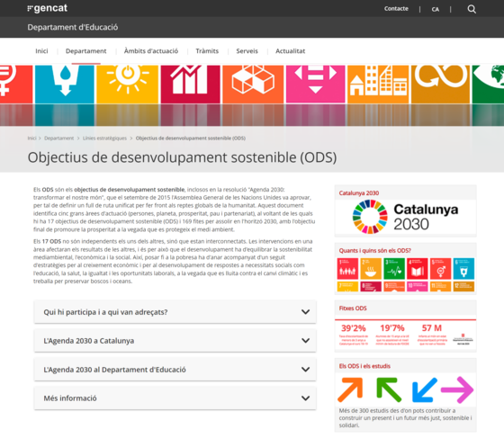
Task: Click the pink right arrow icon
Action: click(457, 389)
